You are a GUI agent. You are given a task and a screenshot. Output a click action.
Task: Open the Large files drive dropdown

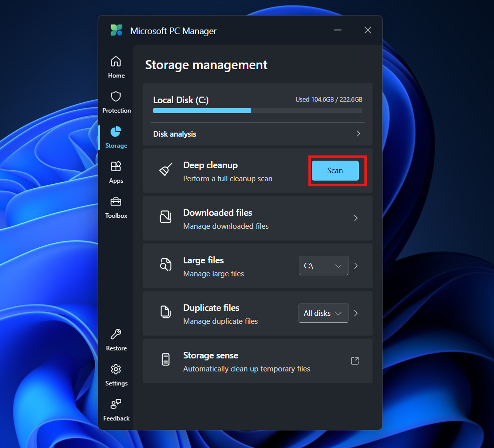[323, 266]
